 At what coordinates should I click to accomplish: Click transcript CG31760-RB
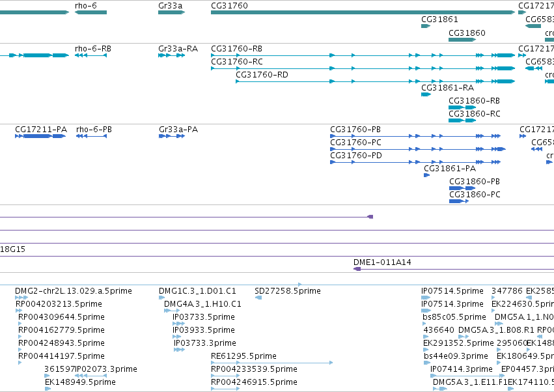[363, 55]
